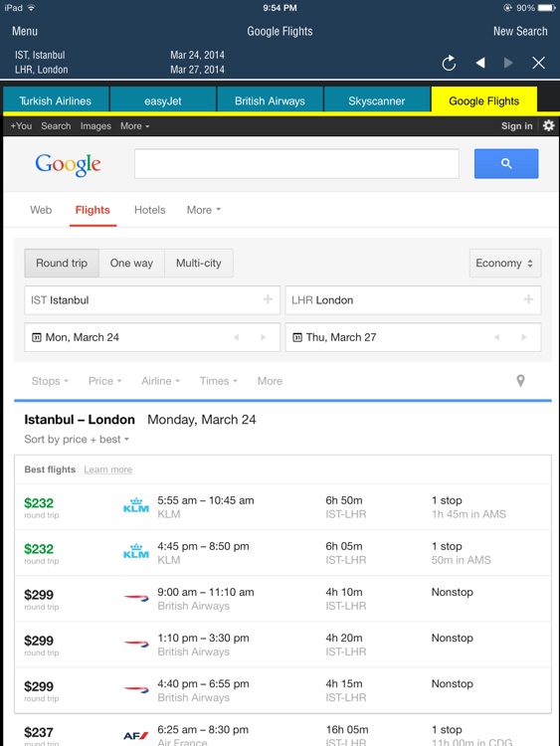Select the $237 Air France flight price
Screen dimensions: 560x746
(x=39, y=732)
